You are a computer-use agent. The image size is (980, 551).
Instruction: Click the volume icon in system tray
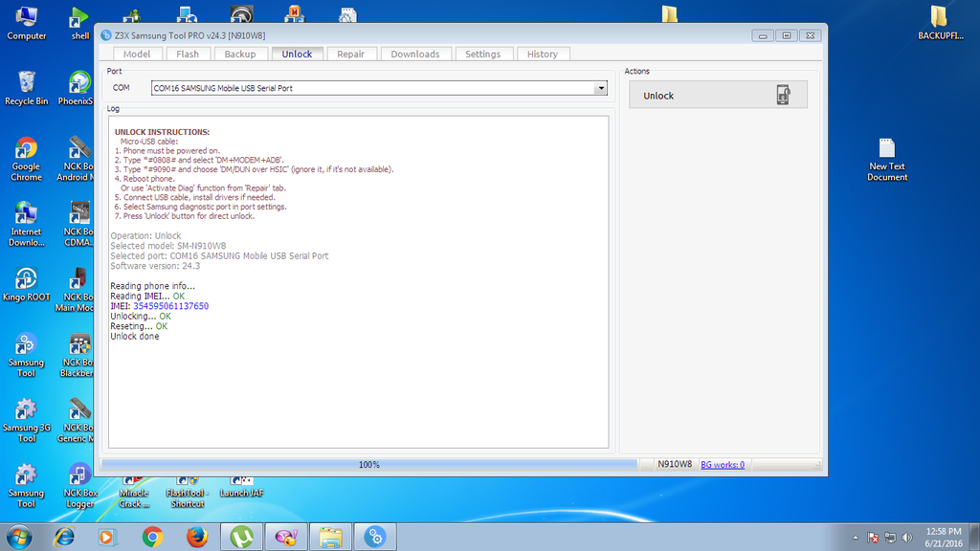coord(905,537)
